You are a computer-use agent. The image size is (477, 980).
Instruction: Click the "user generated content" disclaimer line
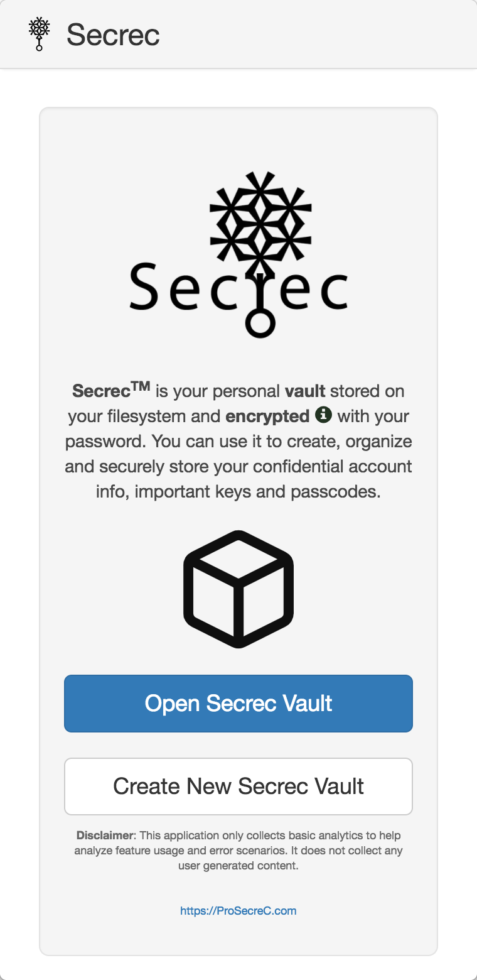238,866
